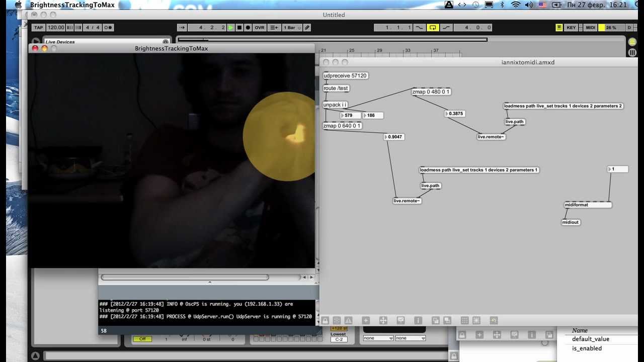Click the snap to grid icon
The width and height of the screenshot is (644, 362).
pyautogui.click(x=476, y=320)
